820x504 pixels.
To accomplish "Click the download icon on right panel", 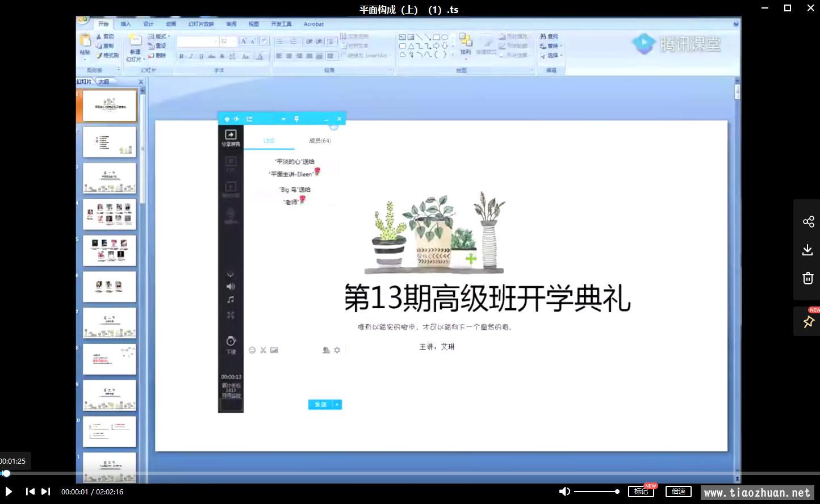I will pos(808,250).
